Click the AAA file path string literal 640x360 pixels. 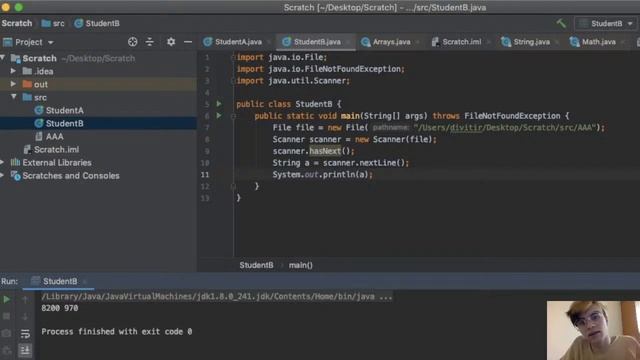(x=504, y=128)
